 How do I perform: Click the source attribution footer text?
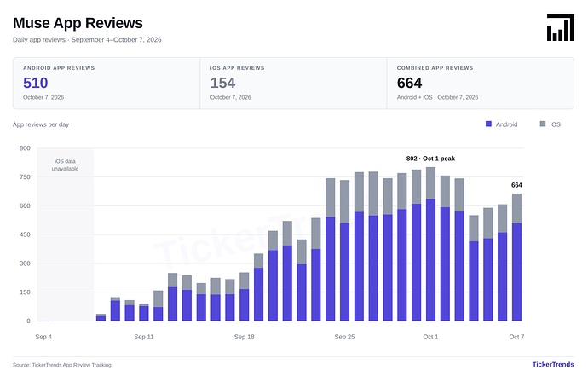click(x=62, y=365)
